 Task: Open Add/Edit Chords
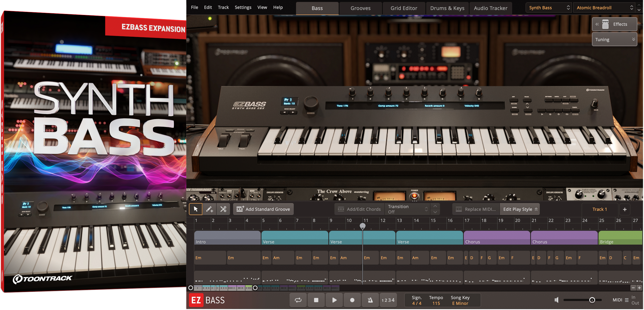[359, 209]
